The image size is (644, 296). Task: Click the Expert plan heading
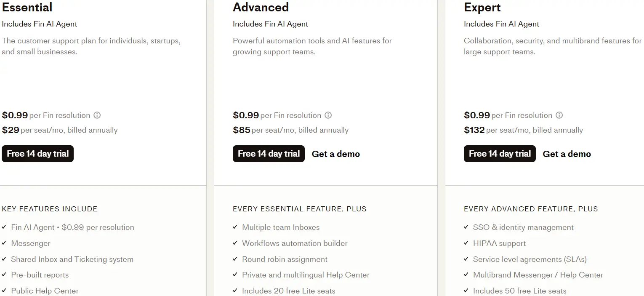482,7
